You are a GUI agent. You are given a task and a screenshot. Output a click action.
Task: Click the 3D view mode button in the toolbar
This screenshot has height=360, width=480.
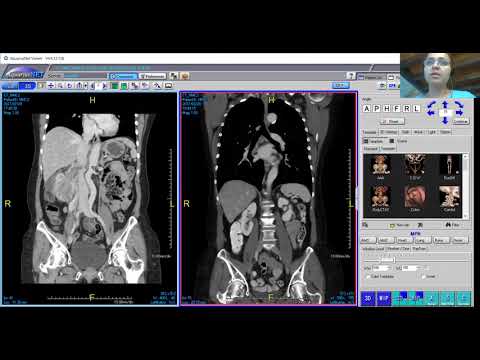click(x=27, y=86)
